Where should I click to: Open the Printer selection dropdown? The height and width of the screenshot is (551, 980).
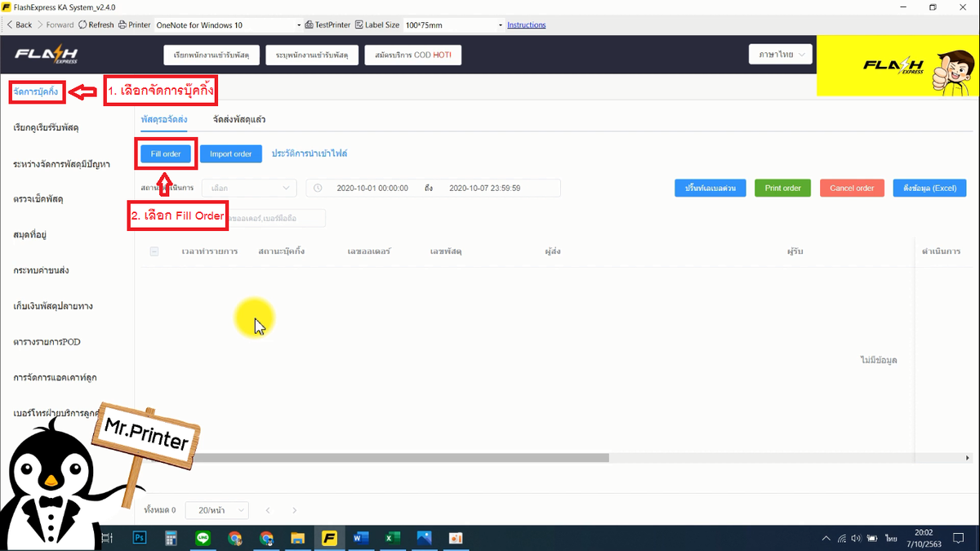click(x=228, y=25)
